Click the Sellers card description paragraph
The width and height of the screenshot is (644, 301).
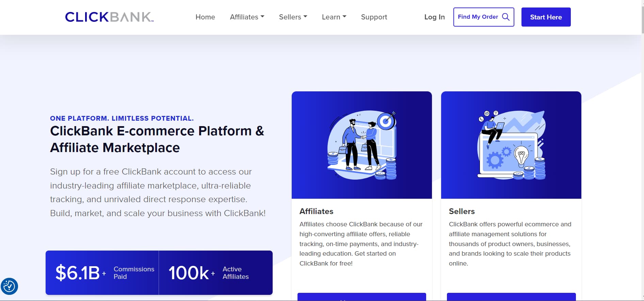(x=510, y=244)
